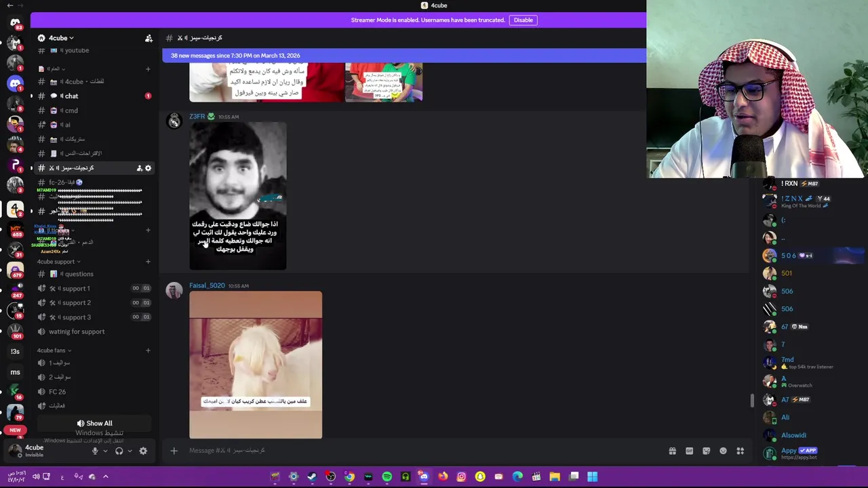Select member '! RXN' in member list
The image size is (868, 488).
(x=810, y=184)
